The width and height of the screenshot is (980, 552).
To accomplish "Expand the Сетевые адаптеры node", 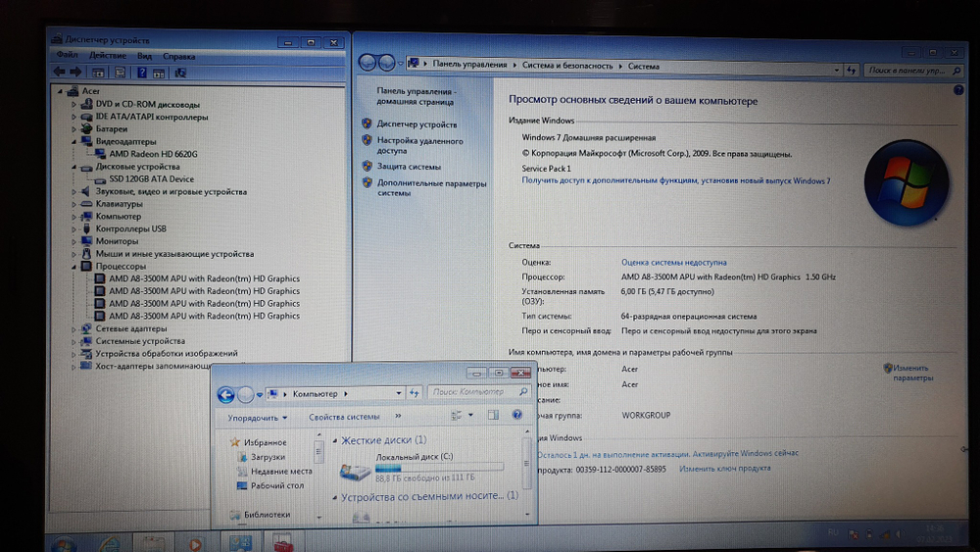I will (73, 328).
